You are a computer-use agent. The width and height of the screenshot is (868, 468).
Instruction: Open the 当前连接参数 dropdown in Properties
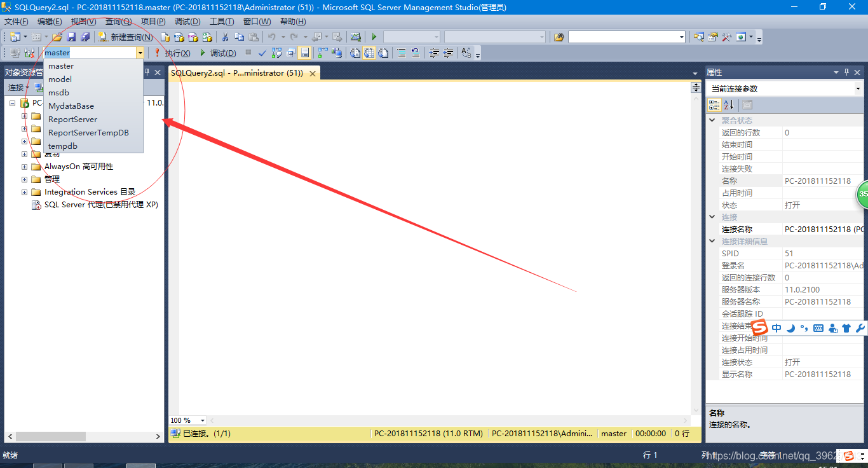858,89
